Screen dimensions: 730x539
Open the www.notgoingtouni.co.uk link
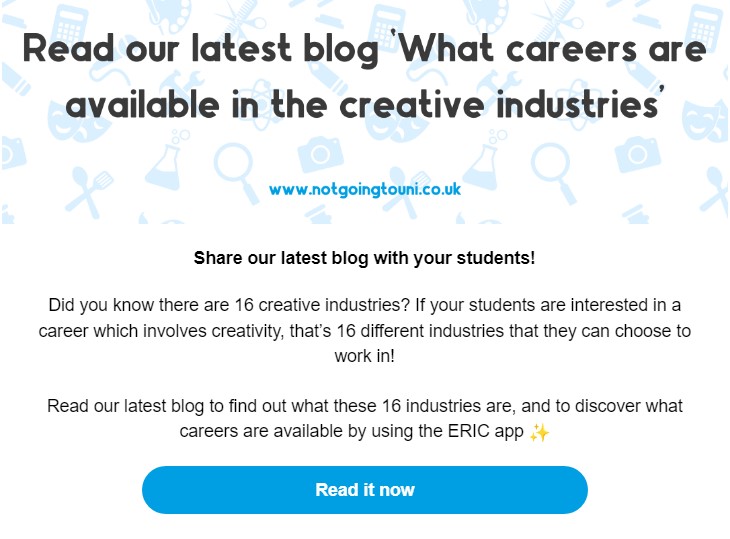pos(365,189)
